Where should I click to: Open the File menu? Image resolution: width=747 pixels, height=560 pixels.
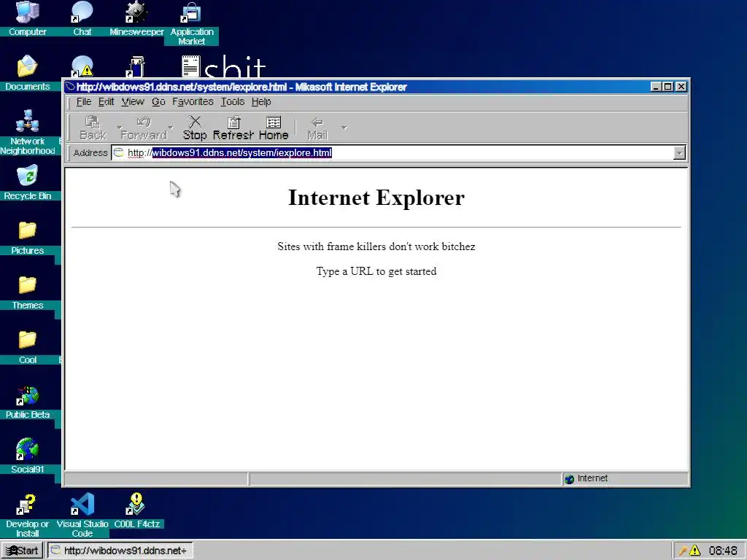(83, 102)
